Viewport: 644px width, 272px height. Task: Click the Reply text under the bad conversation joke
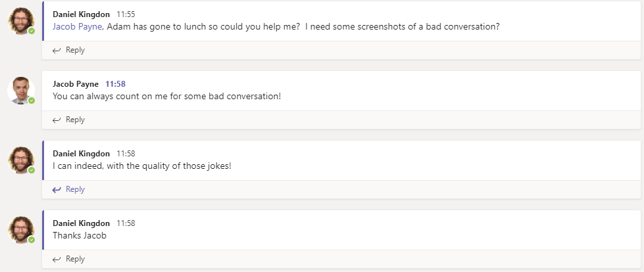[x=75, y=120]
